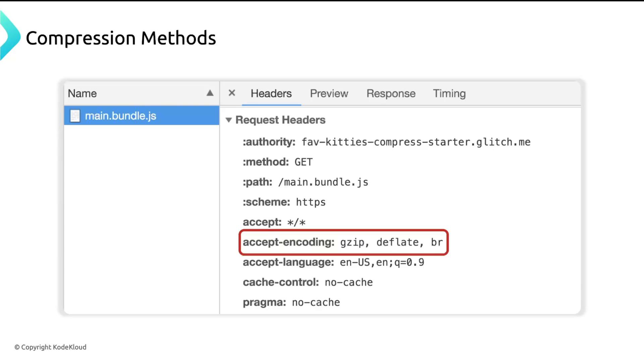Screen dimensions: 644x362
Task: Click the :authority header value
Action: click(416, 142)
